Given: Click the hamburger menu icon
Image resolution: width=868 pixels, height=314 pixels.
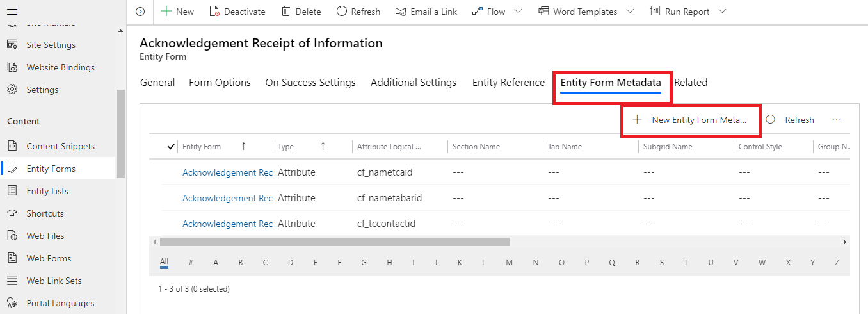Looking at the screenshot, I should tap(12, 12).
